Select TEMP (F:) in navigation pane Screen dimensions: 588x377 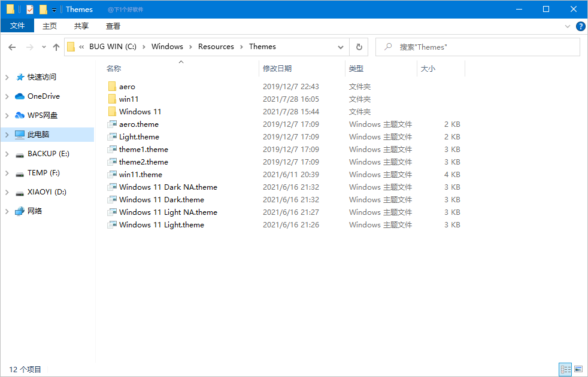click(x=44, y=173)
